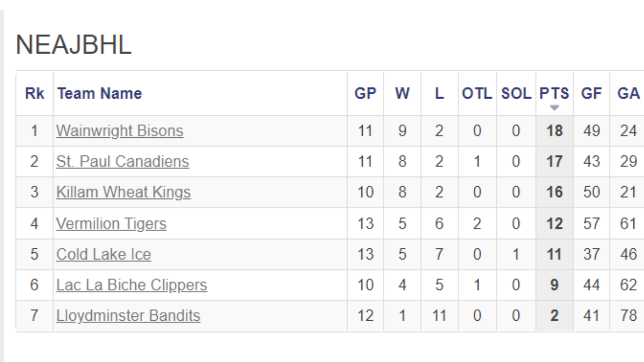The height and width of the screenshot is (362, 644).
Task: Sort table by Team Name header
Action: pyautogui.click(x=100, y=93)
